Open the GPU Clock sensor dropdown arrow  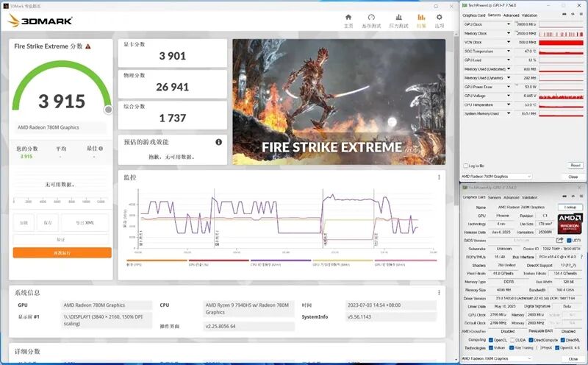(509, 24)
